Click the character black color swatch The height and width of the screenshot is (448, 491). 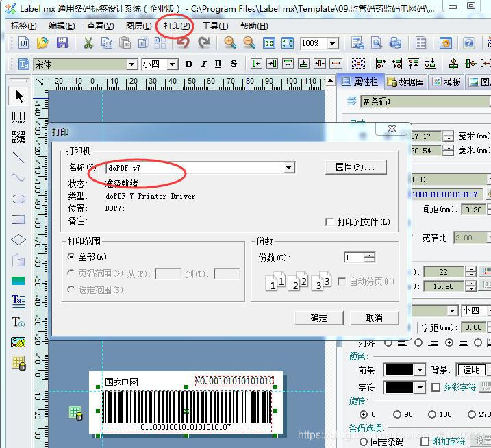[399, 388]
